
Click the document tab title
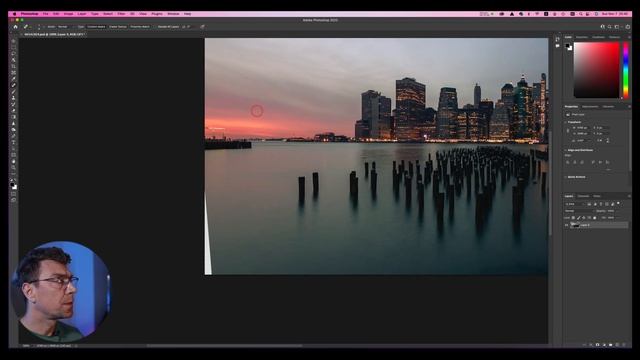tap(54, 35)
